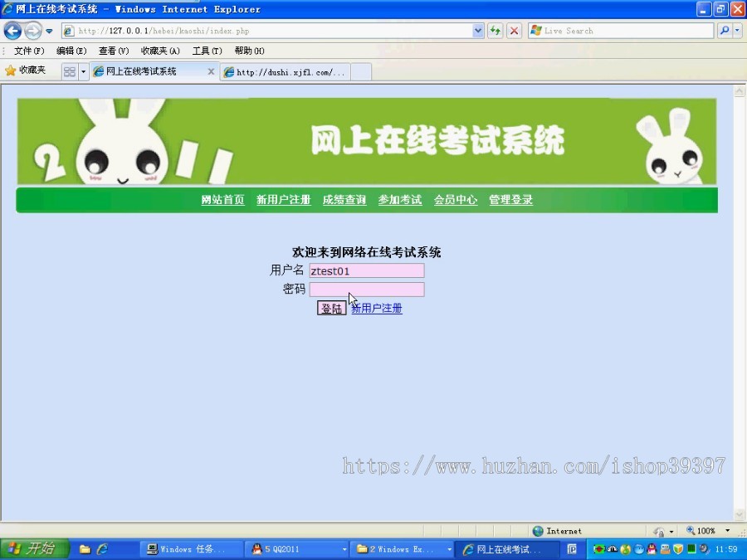This screenshot has width=747, height=560.
Task: Open the tab list dropdown arrow
Action: coord(83,72)
